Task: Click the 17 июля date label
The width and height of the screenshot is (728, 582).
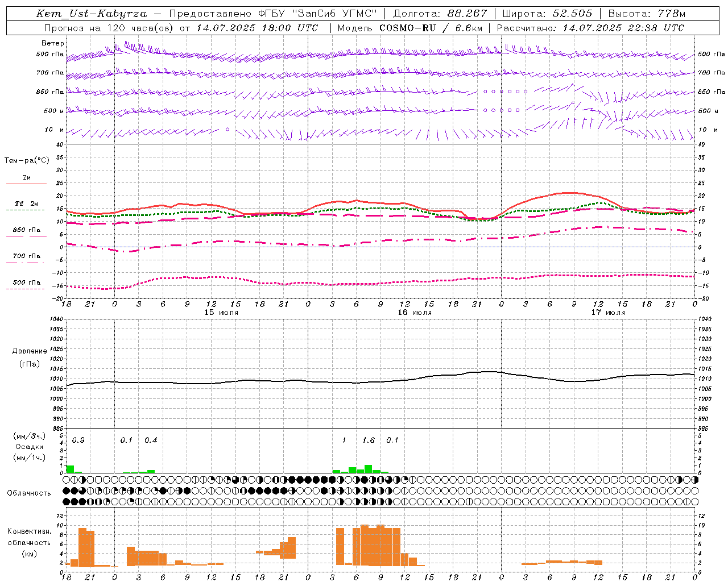Action: (608, 313)
